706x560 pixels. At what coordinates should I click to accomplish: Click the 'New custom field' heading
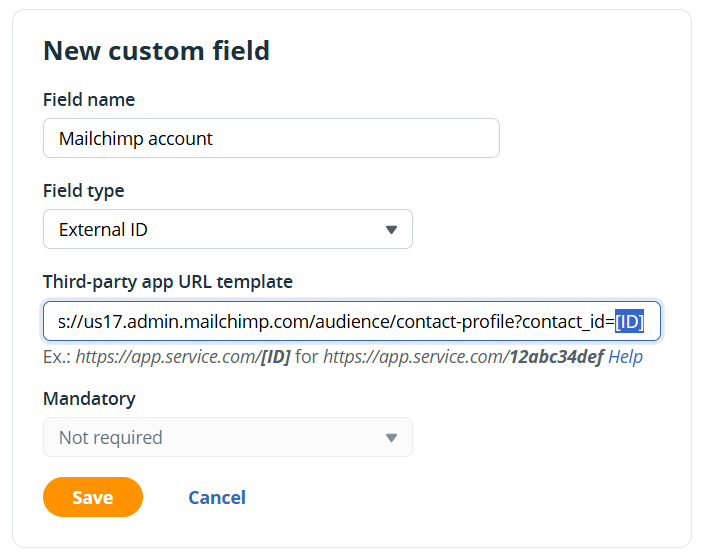157,50
